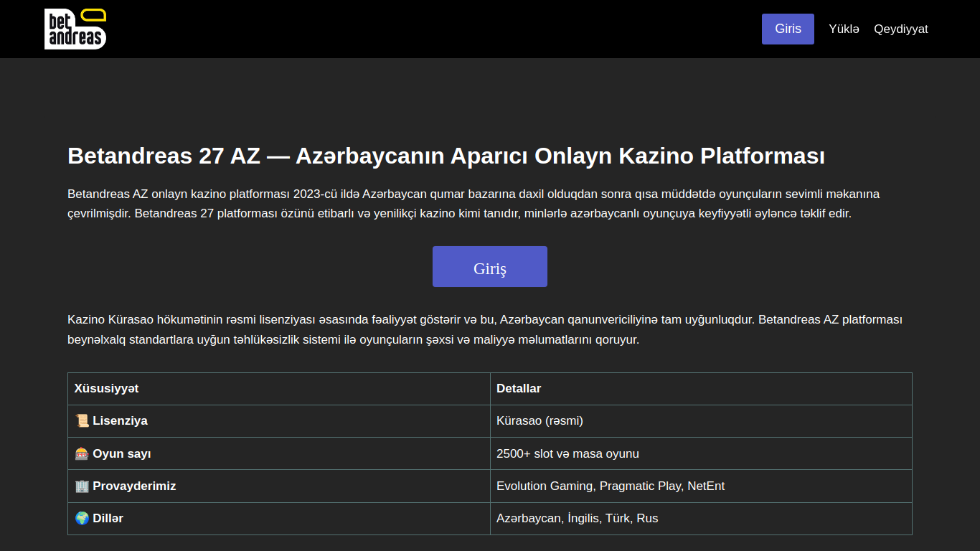Open the Qeydiyyat link in the header
The image size is (980, 551).
[x=901, y=29]
